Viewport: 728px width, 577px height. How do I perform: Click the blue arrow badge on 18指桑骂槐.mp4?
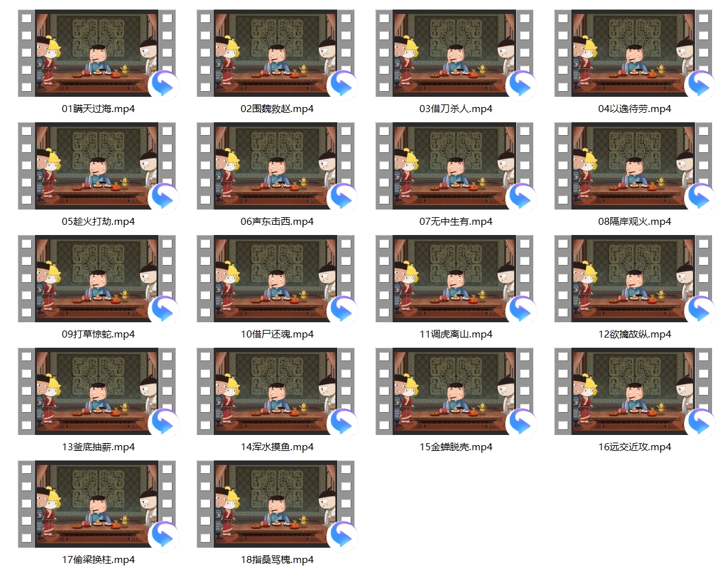point(342,536)
